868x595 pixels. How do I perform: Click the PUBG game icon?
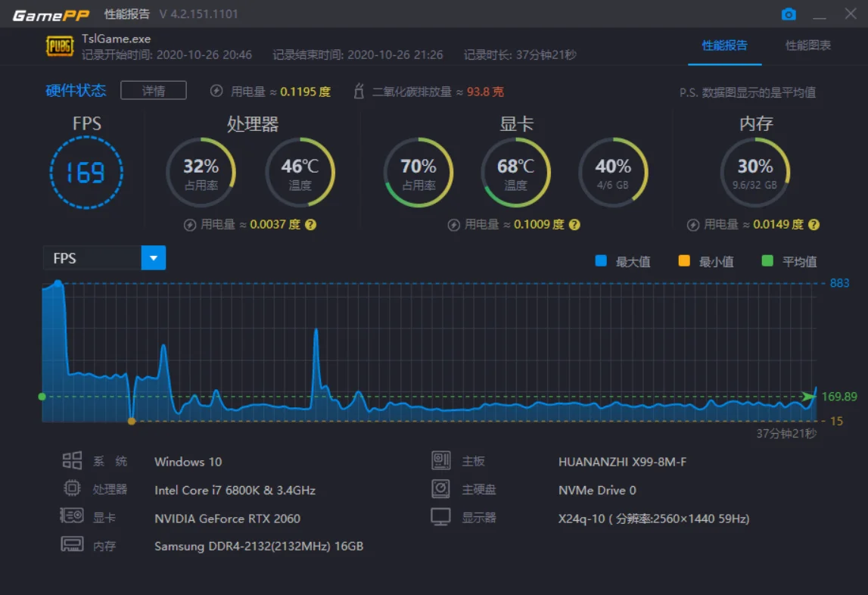(x=60, y=46)
